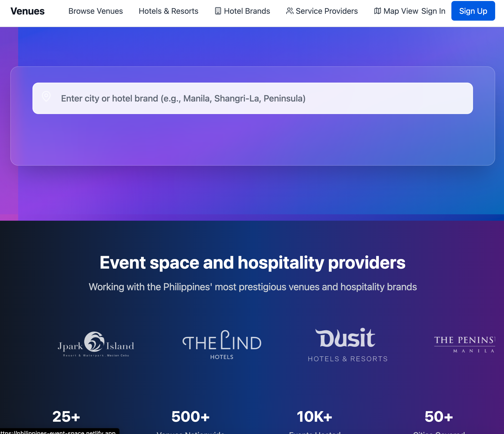This screenshot has width=504, height=434.
Task: Open The Peninsula Manila logo
Action: click(x=464, y=345)
